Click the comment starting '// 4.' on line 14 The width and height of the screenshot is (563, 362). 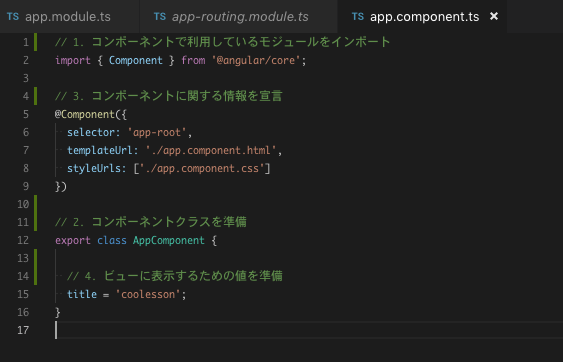175,276
